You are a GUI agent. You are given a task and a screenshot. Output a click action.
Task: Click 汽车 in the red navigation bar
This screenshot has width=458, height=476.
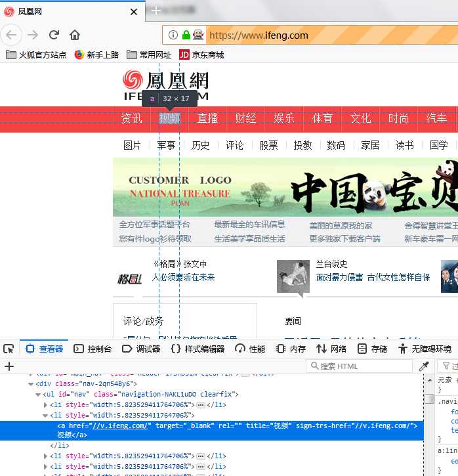pyautogui.click(x=436, y=118)
